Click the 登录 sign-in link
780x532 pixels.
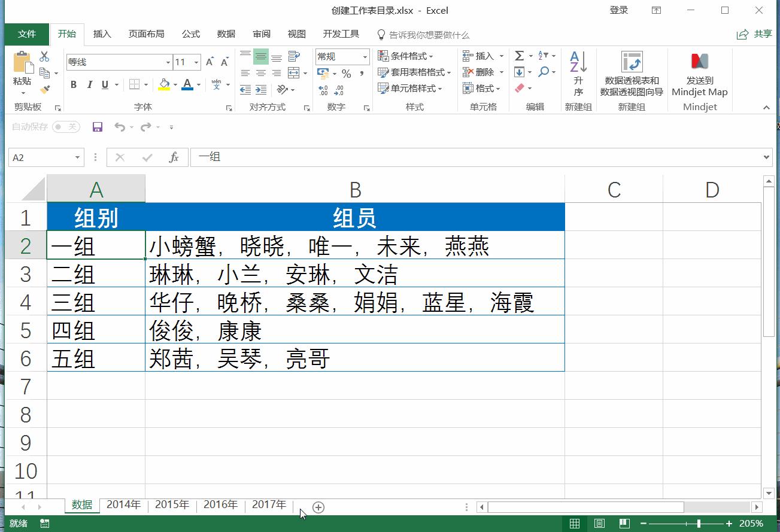(618, 10)
